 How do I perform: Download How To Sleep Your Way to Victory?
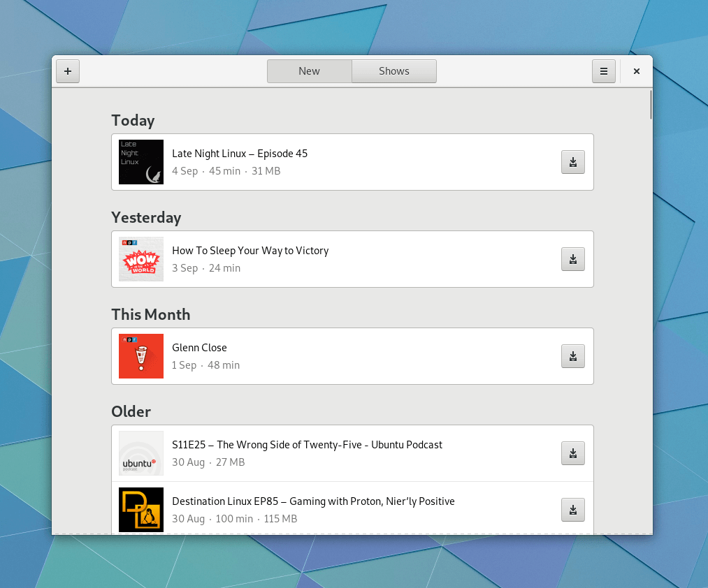pyautogui.click(x=572, y=259)
